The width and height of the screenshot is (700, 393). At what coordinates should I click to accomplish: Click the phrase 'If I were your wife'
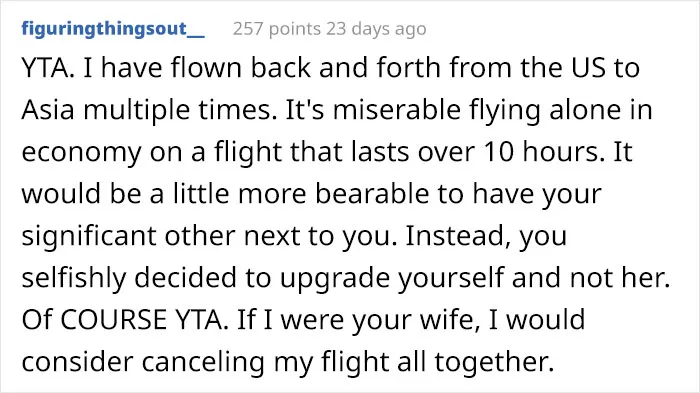pyautogui.click(x=359, y=320)
